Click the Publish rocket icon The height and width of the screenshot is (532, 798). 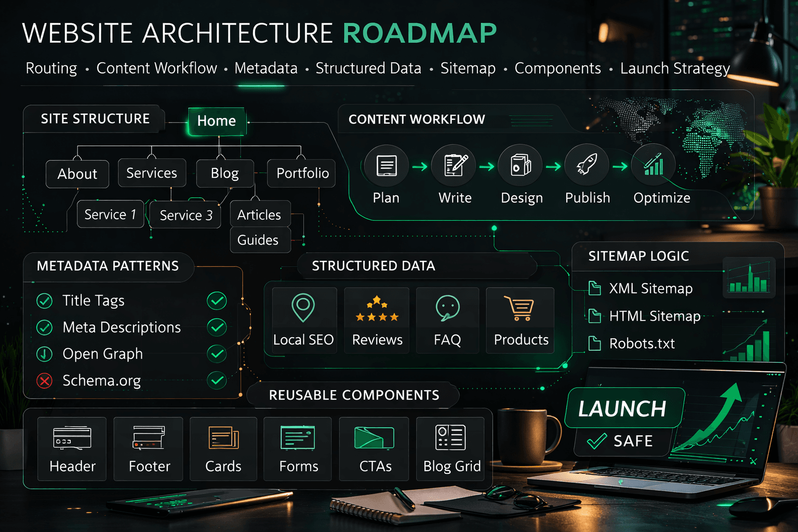tap(587, 165)
